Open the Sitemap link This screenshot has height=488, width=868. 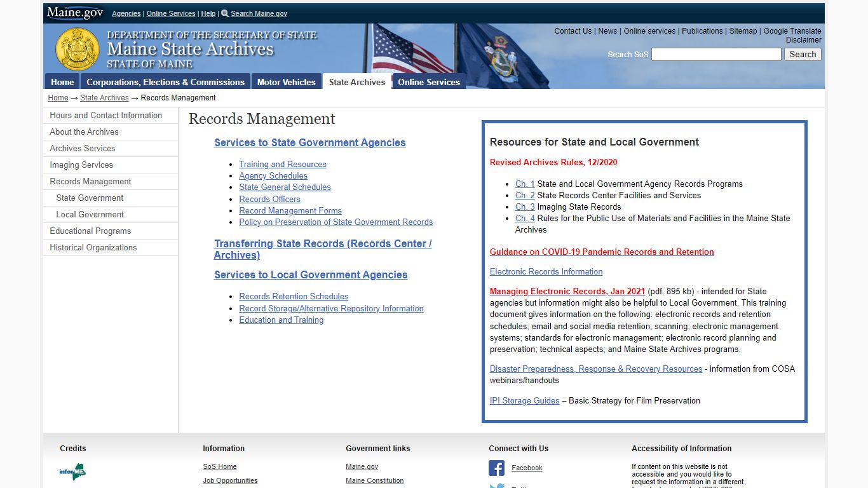[743, 31]
